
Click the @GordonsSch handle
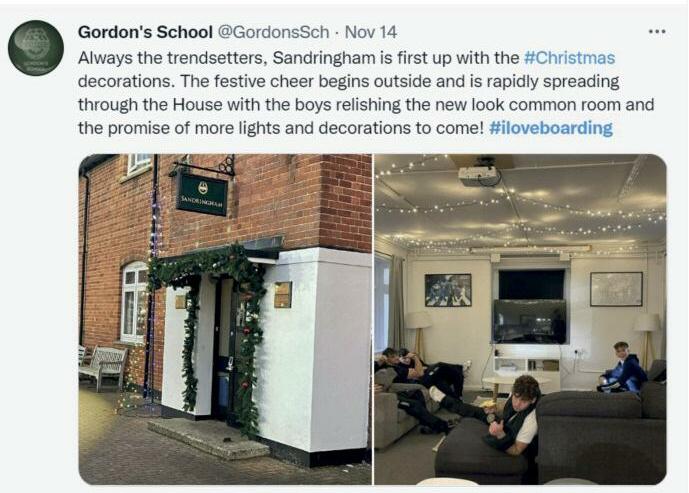(273, 32)
